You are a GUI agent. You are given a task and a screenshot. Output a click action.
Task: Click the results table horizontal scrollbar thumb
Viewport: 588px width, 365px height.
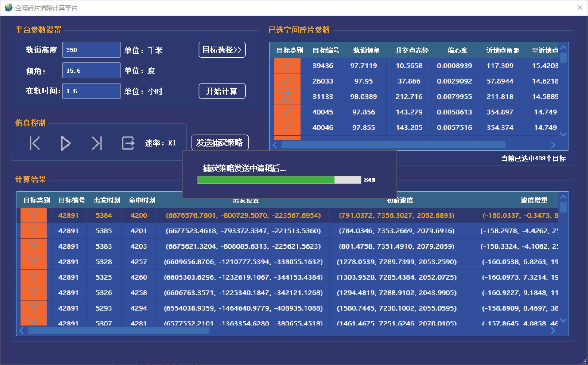click(x=119, y=330)
